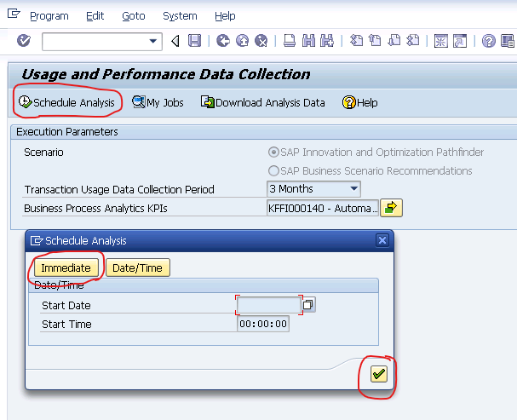Click the yellow Exit arrow icon

(x=243, y=41)
